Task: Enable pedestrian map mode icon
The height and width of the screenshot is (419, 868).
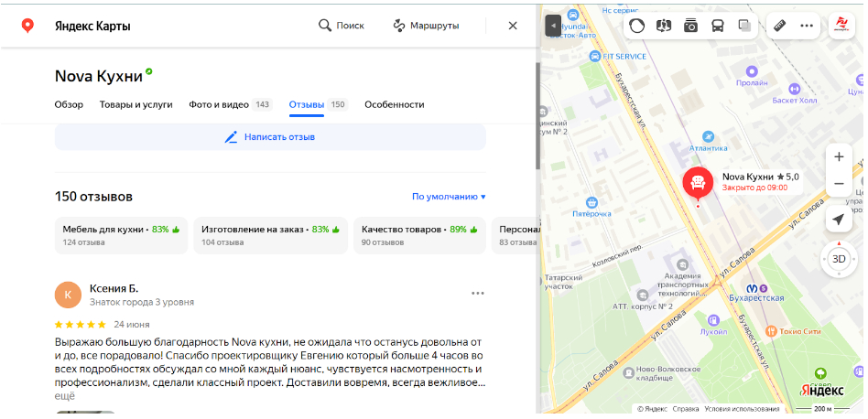Action: (x=663, y=26)
